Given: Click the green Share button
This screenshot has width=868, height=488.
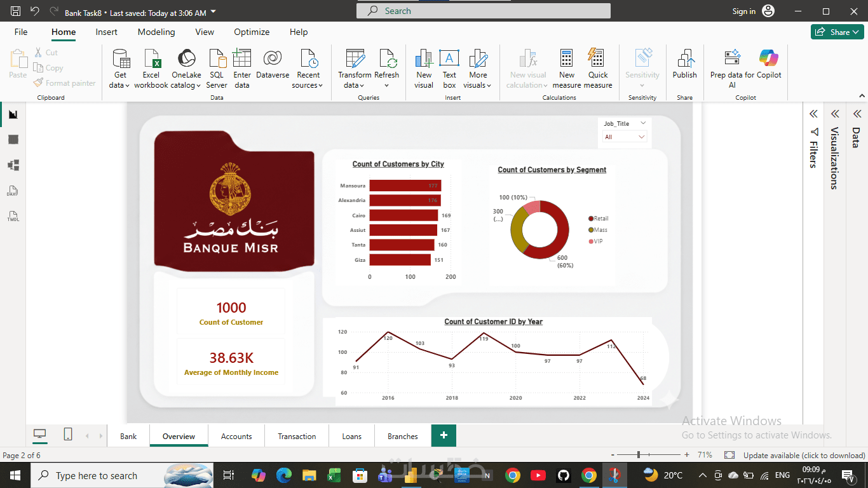Looking at the screenshot, I should coord(837,32).
